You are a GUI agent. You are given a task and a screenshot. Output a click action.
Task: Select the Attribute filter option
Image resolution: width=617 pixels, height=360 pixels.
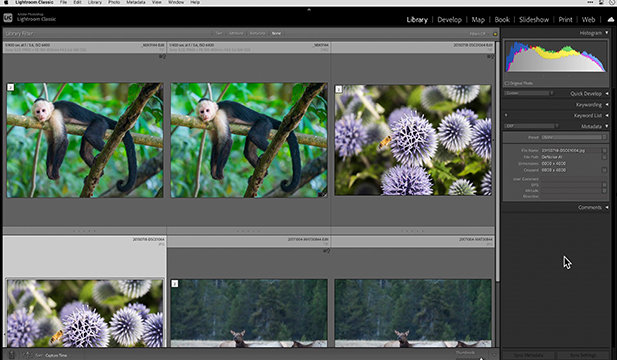[236, 33]
